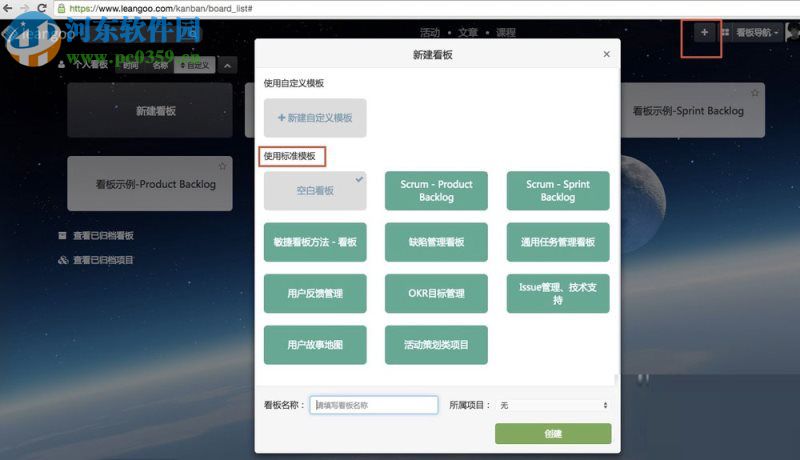Open the 看板示例-Product Backlog board card
Image resolution: width=800 pixels, height=460 pixels.
pyautogui.click(x=150, y=184)
